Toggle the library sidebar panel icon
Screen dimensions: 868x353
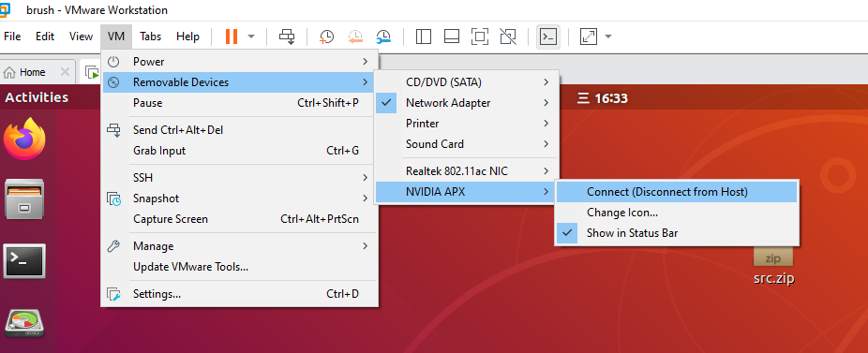[x=424, y=37]
